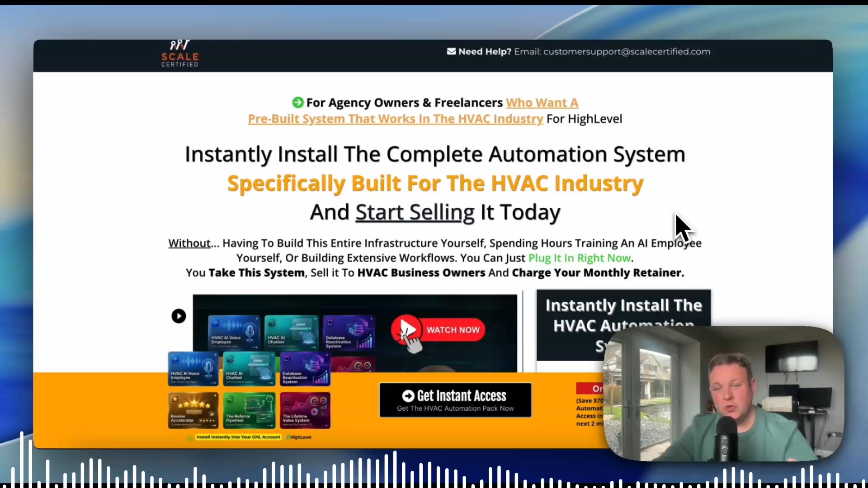Click the envelope icon beside Need Help
The height and width of the screenshot is (488, 868).
click(451, 52)
